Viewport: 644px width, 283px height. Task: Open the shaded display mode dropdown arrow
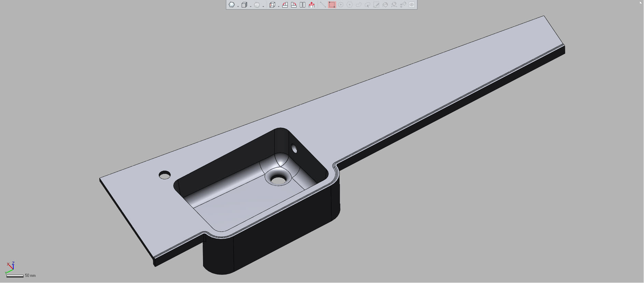coord(238,6)
